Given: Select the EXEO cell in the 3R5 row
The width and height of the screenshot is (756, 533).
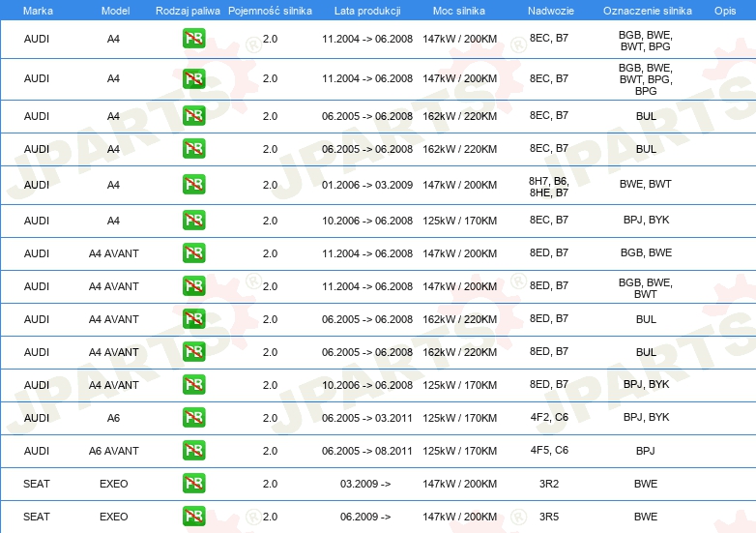Looking at the screenshot, I should point(114,517).
